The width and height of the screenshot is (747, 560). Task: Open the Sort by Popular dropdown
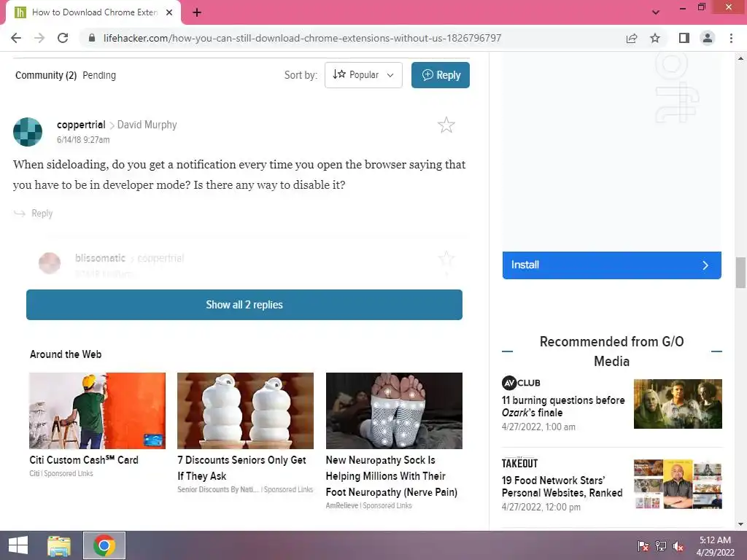tap(363, 75)
